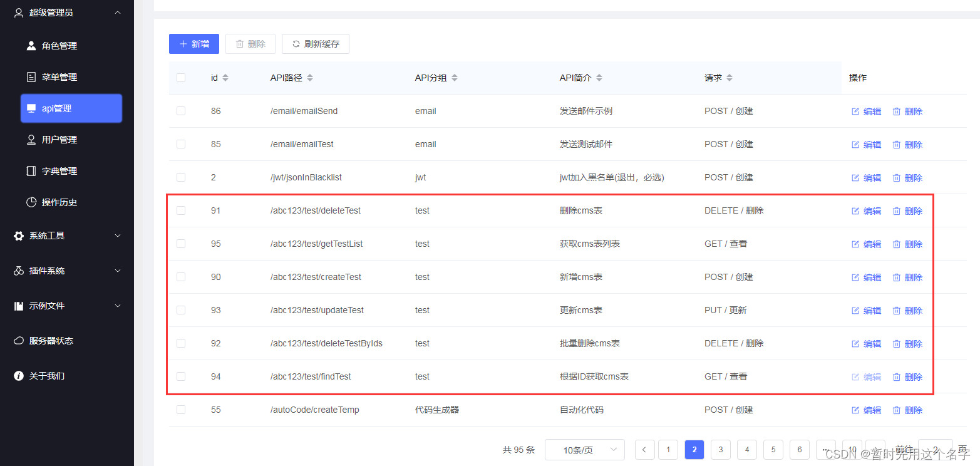
Task: Delete the getTestList row
Action: tap(907, 244)
